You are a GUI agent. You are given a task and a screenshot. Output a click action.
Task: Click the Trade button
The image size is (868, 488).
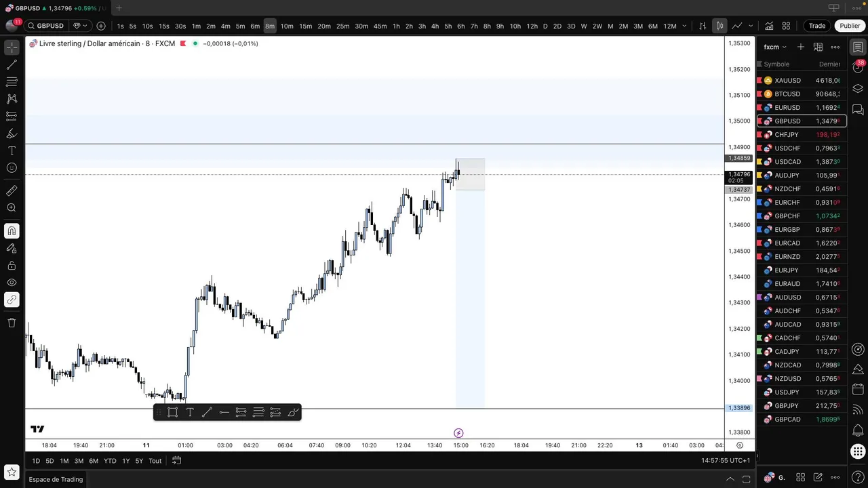click(x=817, y=26)
